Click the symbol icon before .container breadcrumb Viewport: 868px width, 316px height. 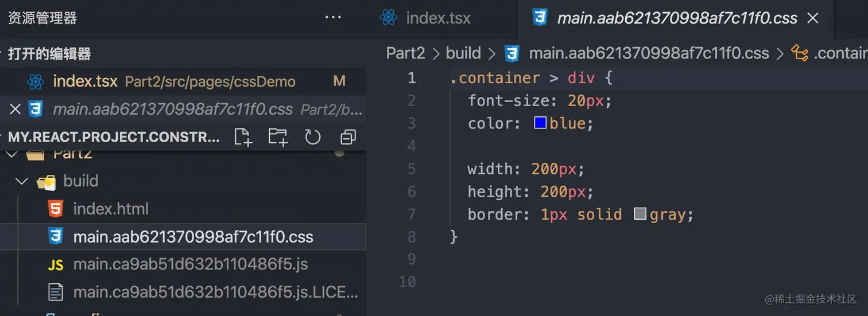coord(800,53)
